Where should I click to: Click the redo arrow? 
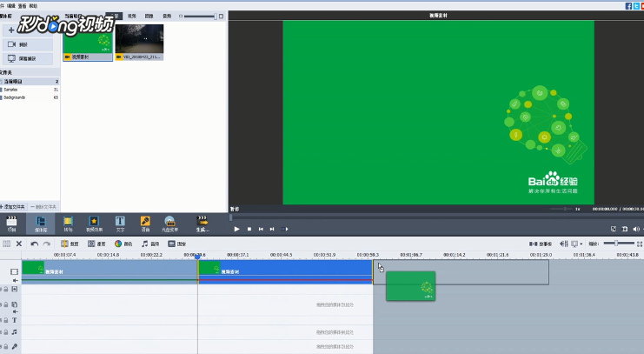click(x=47, y=244)
